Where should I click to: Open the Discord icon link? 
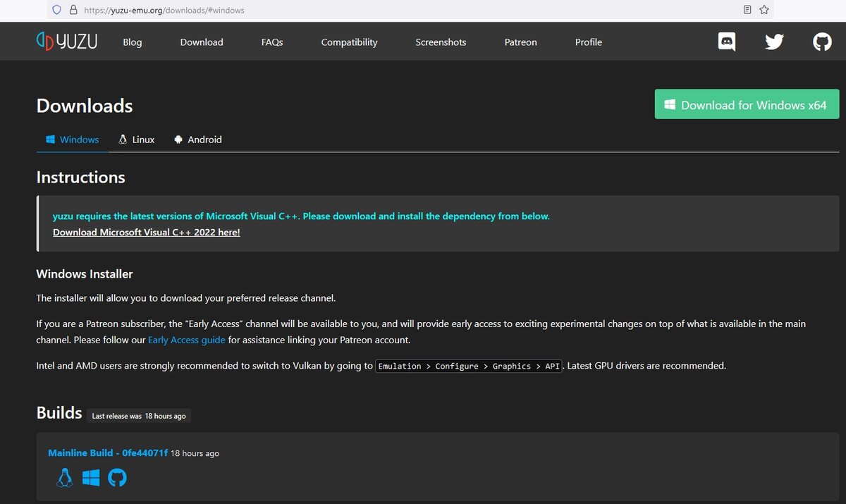pyautogui.click(x=727, y=42)
